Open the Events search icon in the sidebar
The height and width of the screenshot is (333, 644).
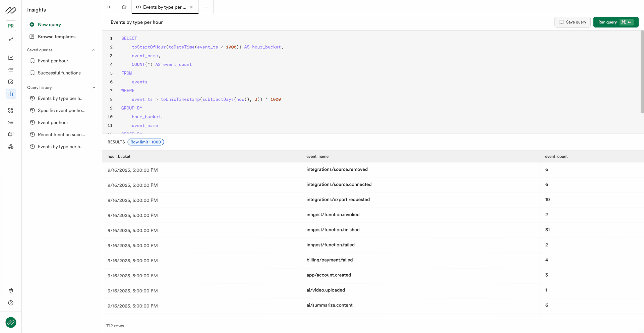(11, 82)
